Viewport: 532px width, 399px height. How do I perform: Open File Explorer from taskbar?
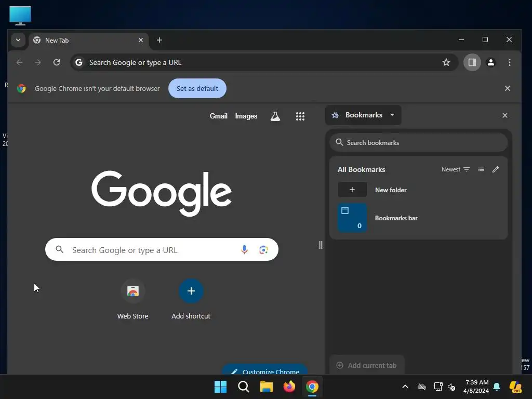tap(267, 387)
